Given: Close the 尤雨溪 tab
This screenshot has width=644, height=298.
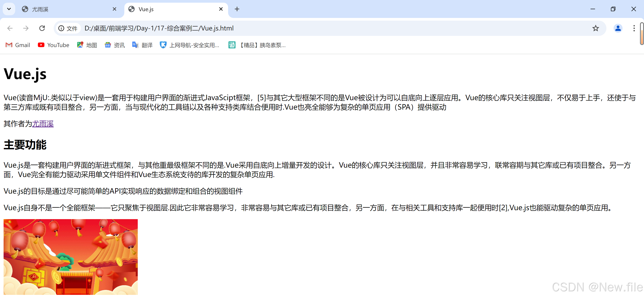Looking at the screenshot, I should [x=114, y=9].
